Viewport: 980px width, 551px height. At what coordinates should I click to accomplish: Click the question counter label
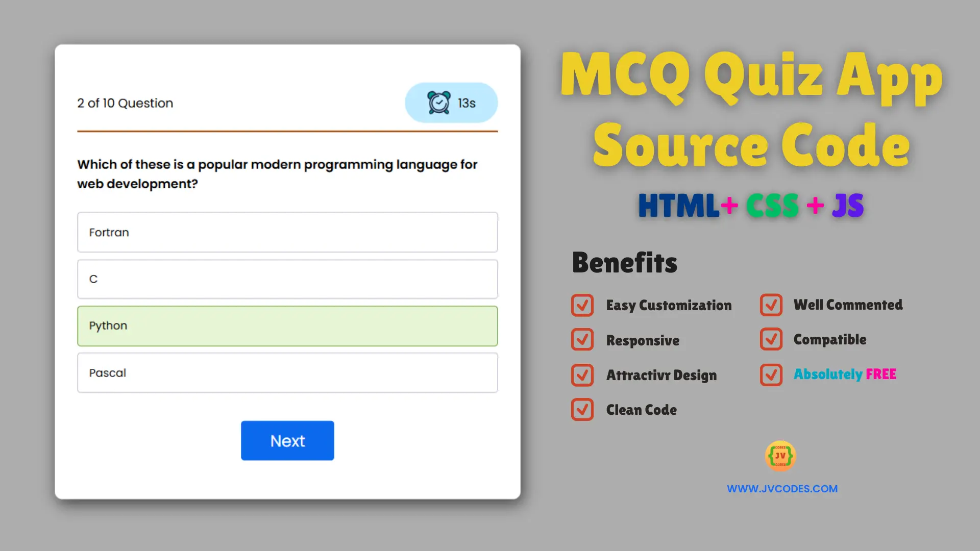[125, 103]
